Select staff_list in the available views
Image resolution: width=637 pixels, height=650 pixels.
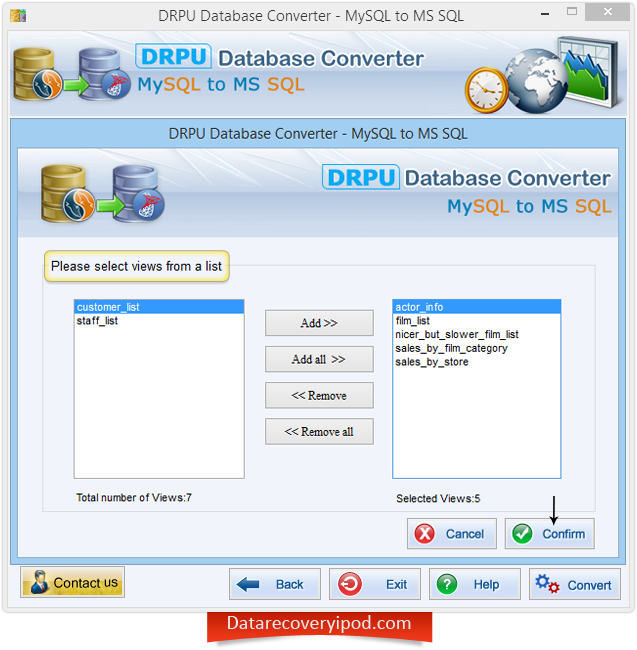pos(159,321)
